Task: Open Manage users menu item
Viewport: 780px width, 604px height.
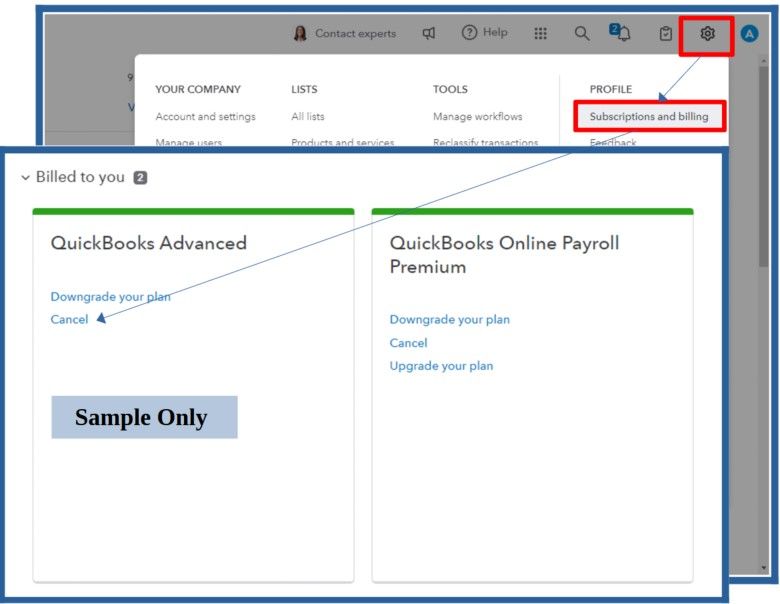Action: [x=189, y=142]
